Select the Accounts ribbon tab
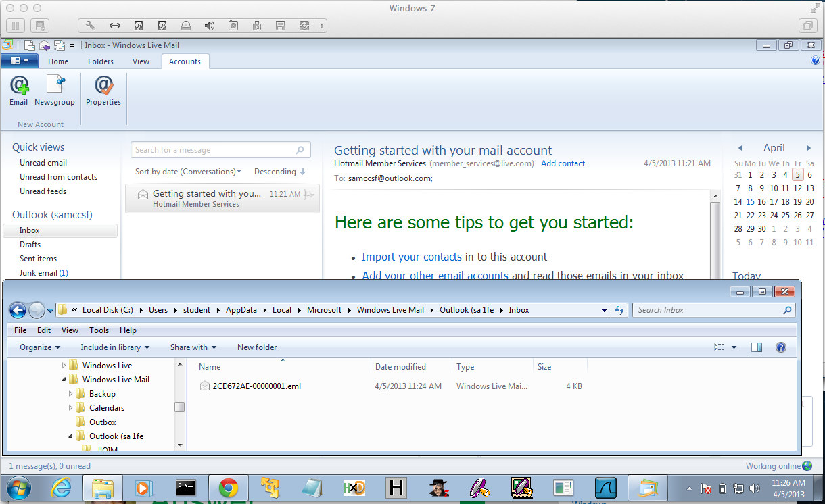 tap(185, 61)
